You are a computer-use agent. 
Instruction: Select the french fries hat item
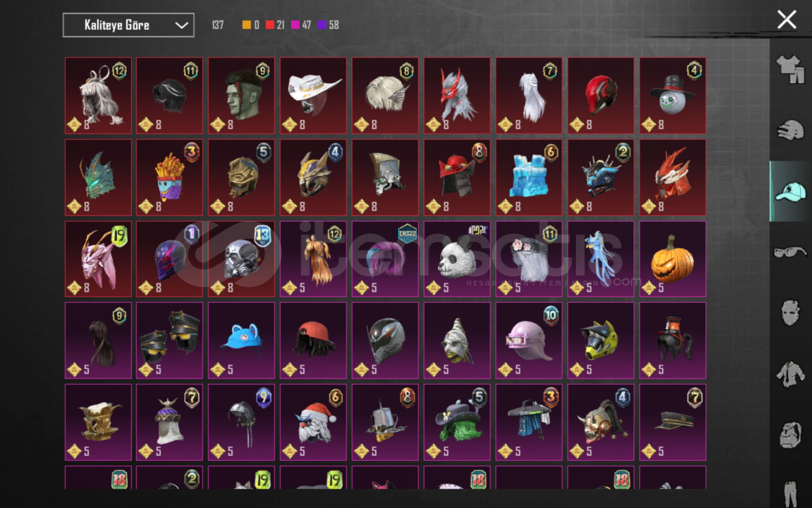point(170,177)
